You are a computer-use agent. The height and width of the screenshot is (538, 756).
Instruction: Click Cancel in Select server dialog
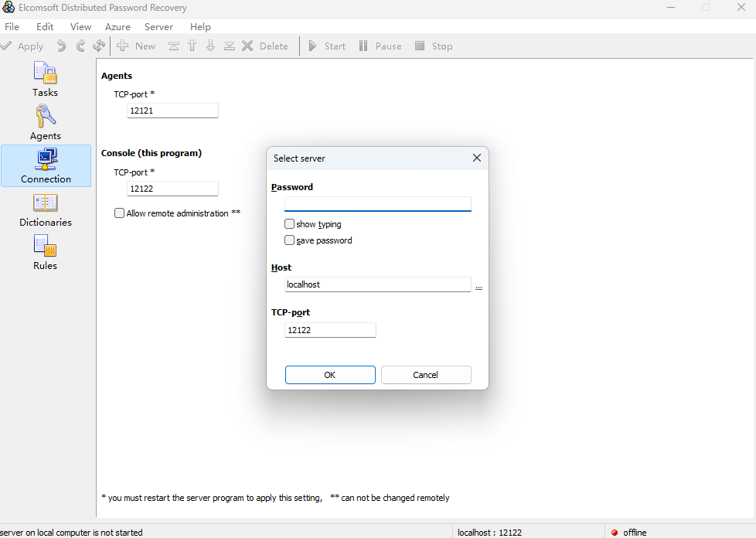426,375
